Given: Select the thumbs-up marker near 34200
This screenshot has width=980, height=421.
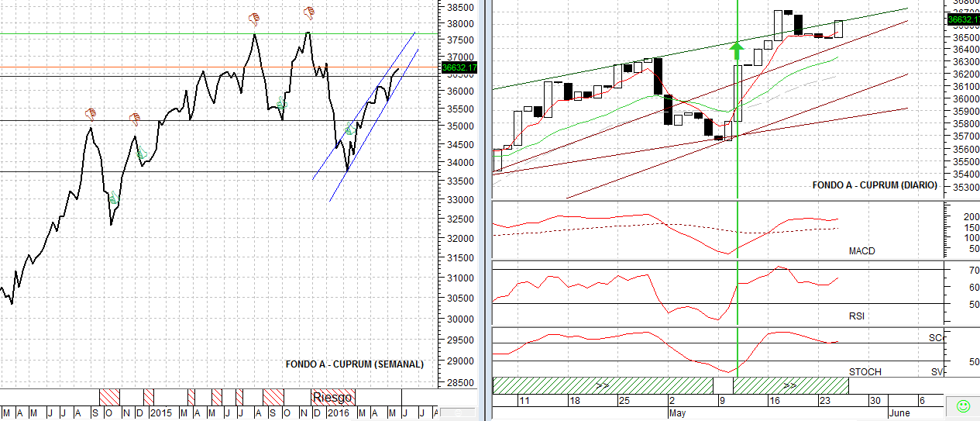Looking at the screenshot, I should pyautogui.click(x=141, y=154).
